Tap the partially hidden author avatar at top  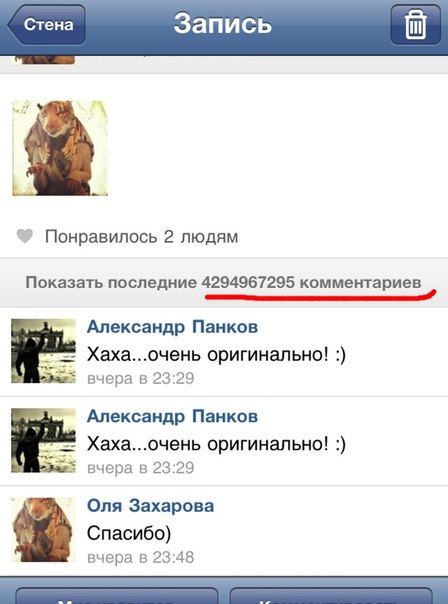point(45,60)
